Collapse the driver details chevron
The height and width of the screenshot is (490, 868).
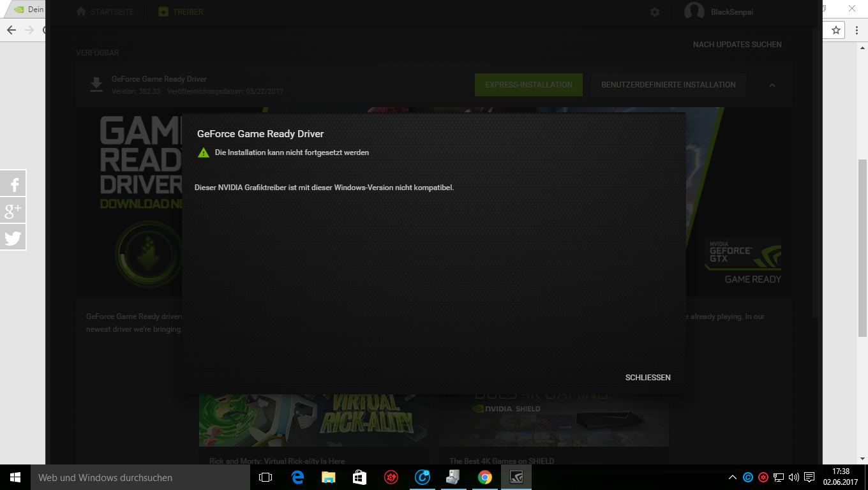pos(772,85)
